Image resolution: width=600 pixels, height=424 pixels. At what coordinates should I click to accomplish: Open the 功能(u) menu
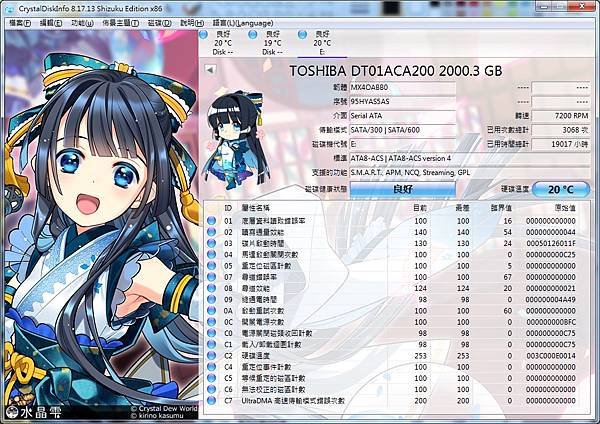(x=82, y=23)
